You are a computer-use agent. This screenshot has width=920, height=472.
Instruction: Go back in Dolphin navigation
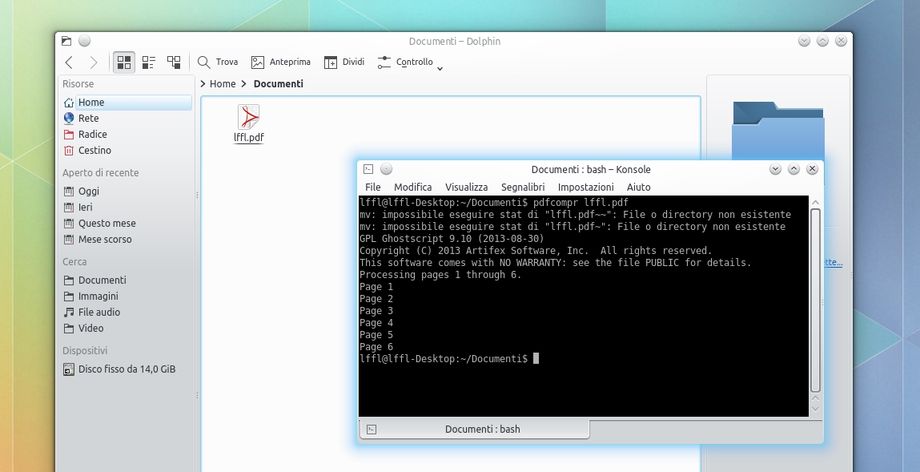[x=69, y=62]
